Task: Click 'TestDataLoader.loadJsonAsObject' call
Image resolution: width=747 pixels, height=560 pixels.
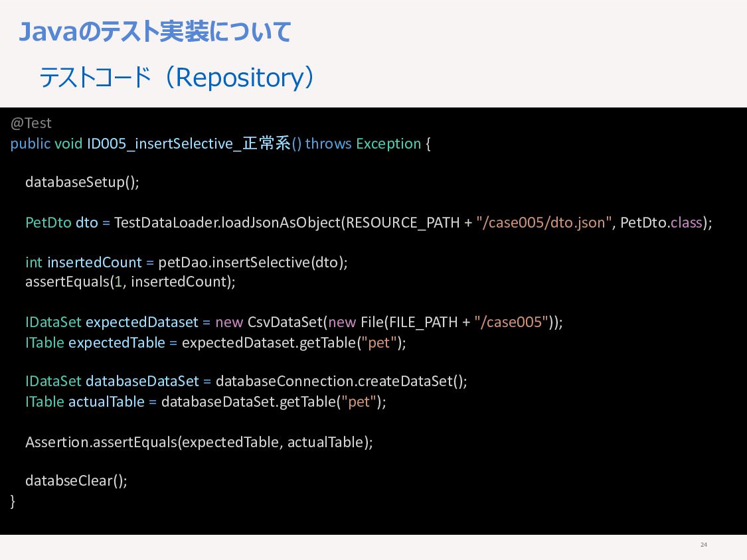Action: [x=228, y=222]
